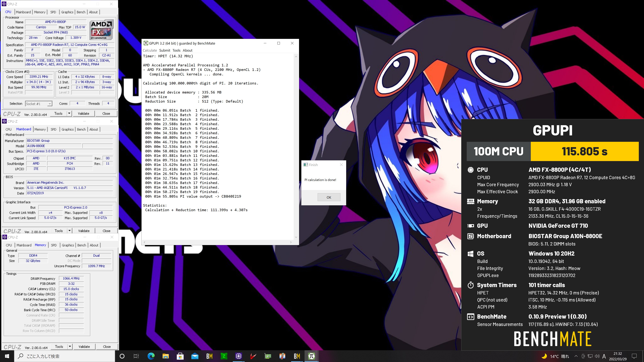The width and height of the screenshot is (644, 362).
Task: Click the taskbar clock showing 21:32
Action: tap(618, 356)
